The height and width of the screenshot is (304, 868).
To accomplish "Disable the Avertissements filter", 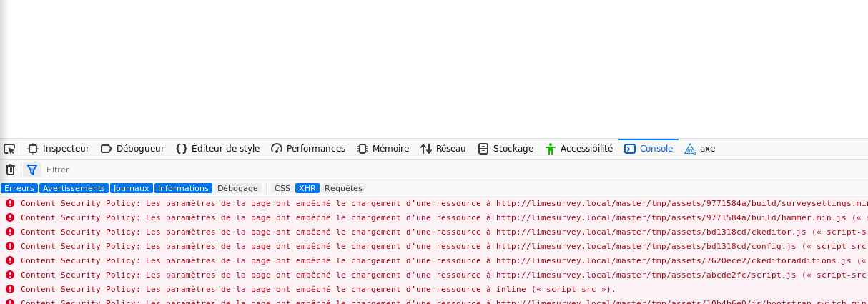I will (74, 188).
